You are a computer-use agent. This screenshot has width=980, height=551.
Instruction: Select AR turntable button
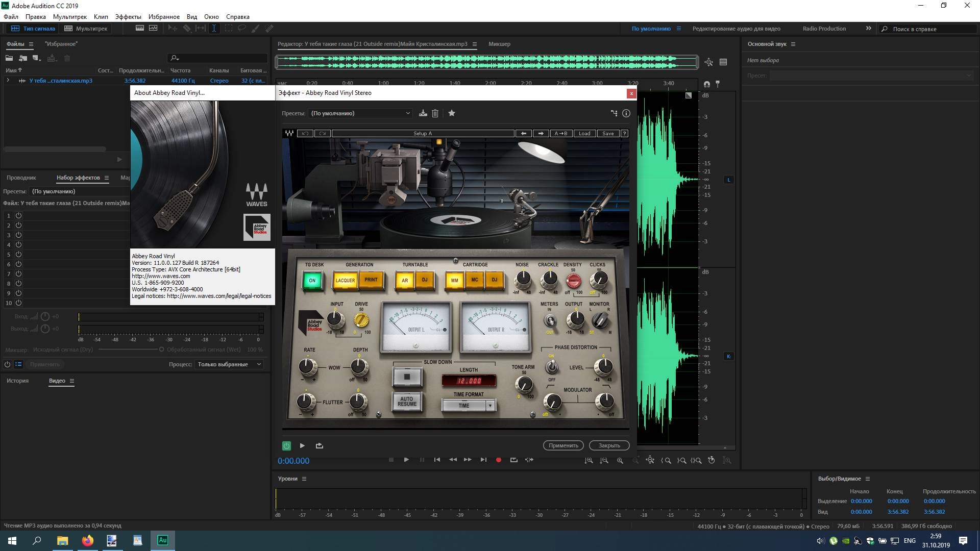click(405, 280)
